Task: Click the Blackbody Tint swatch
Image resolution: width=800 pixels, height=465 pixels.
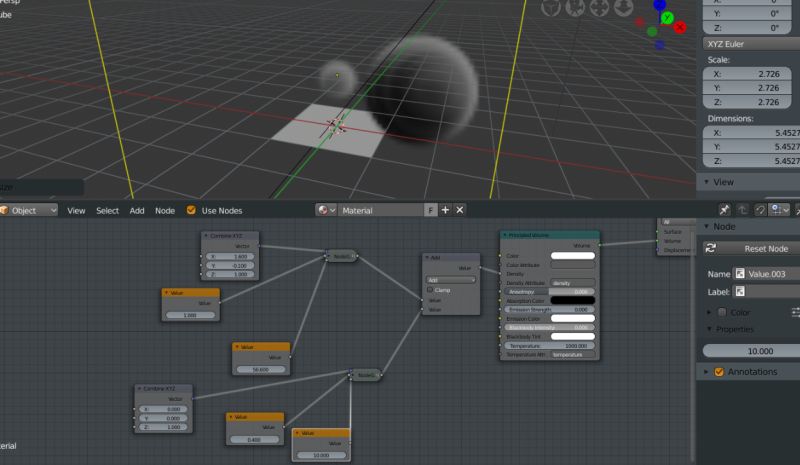Action: (x=572, y=336)
